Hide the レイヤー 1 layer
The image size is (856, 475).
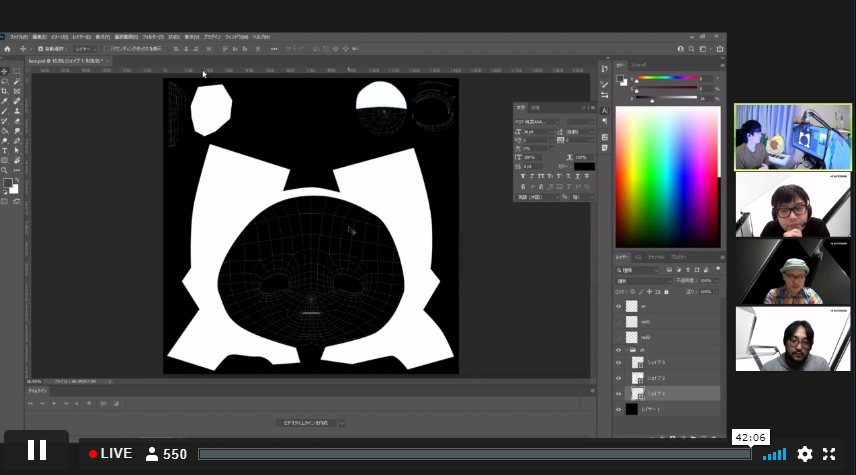pyautogui.click(x=619, y=409)
